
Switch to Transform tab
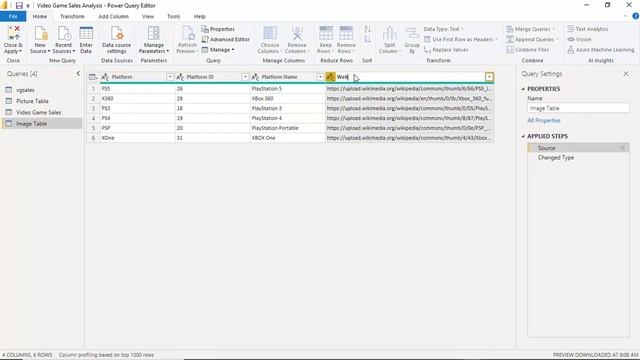(72, 16)
